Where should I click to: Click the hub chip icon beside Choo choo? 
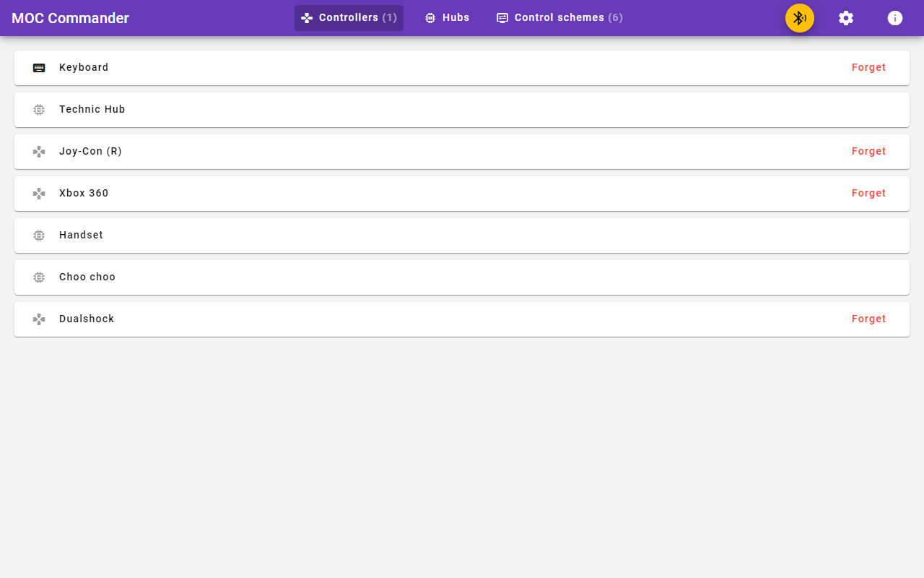39,277
